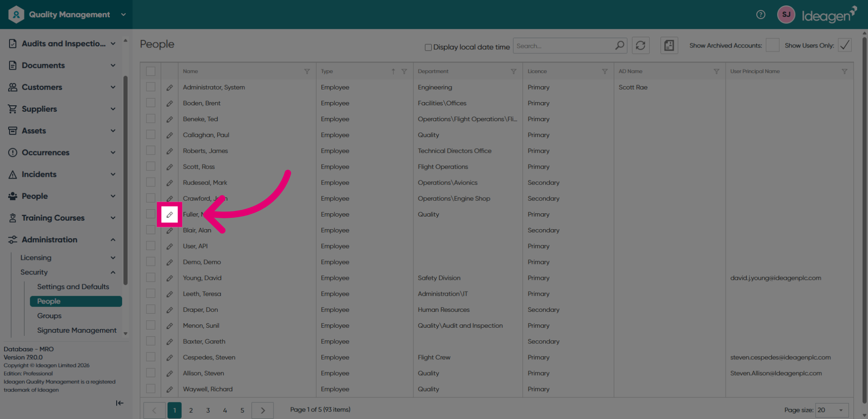This screenshot has height=419, width=868.
Task: Filter the Type column
Action: pyautogui.click(x=404, y=71)
